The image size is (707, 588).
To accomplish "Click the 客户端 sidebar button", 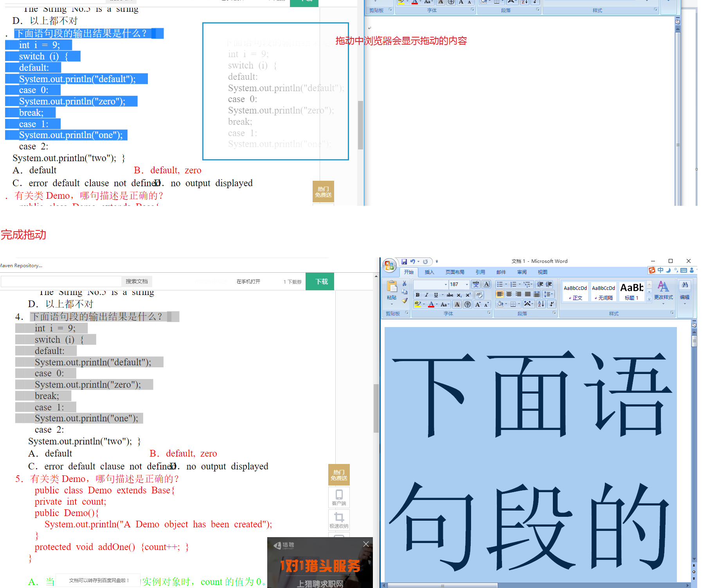I will pyautogui.click(x=339, y=498).
